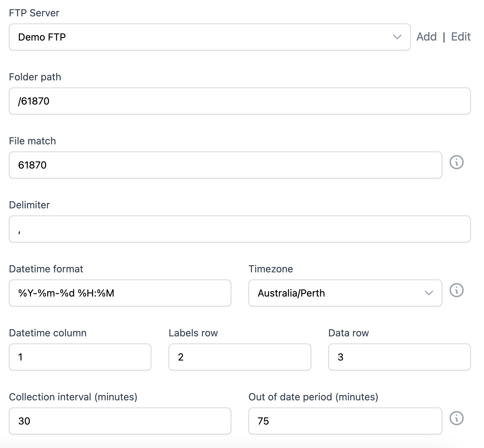Click the Out of date period field
Image resolution: width=484 pixels, height=448 pixels.
345,421
